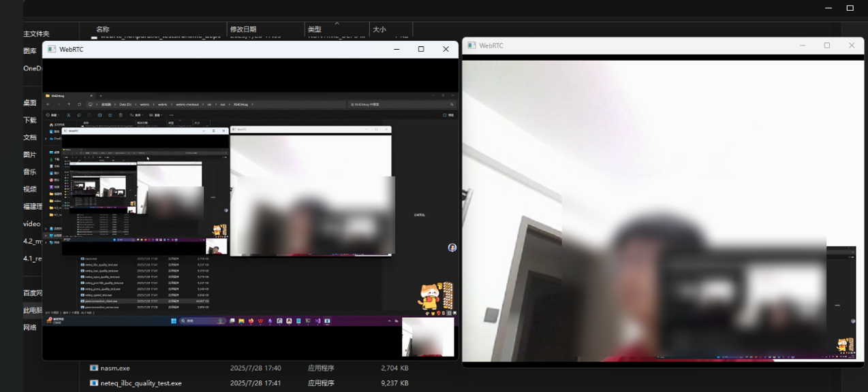Open the sidebar folder starting with 4.2
Image resolution: width=868 pixels, height=392 pixels.
point(33,241)
